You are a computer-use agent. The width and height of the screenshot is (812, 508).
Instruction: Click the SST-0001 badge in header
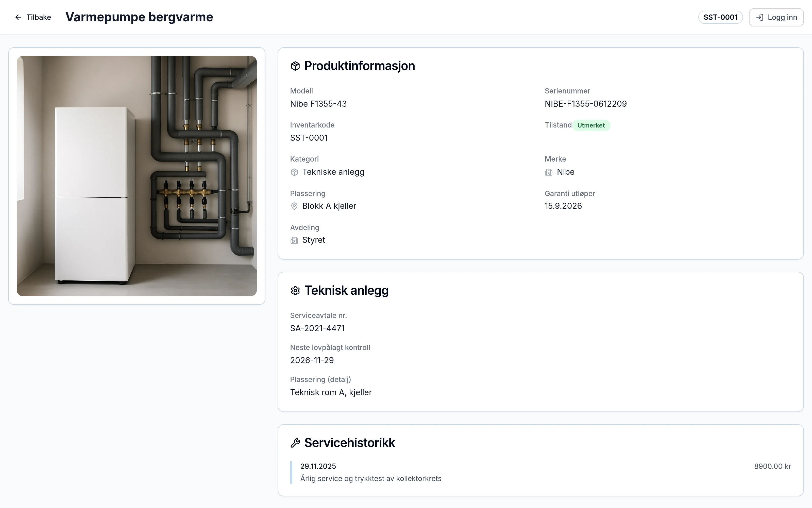click(x=720, y=17)
